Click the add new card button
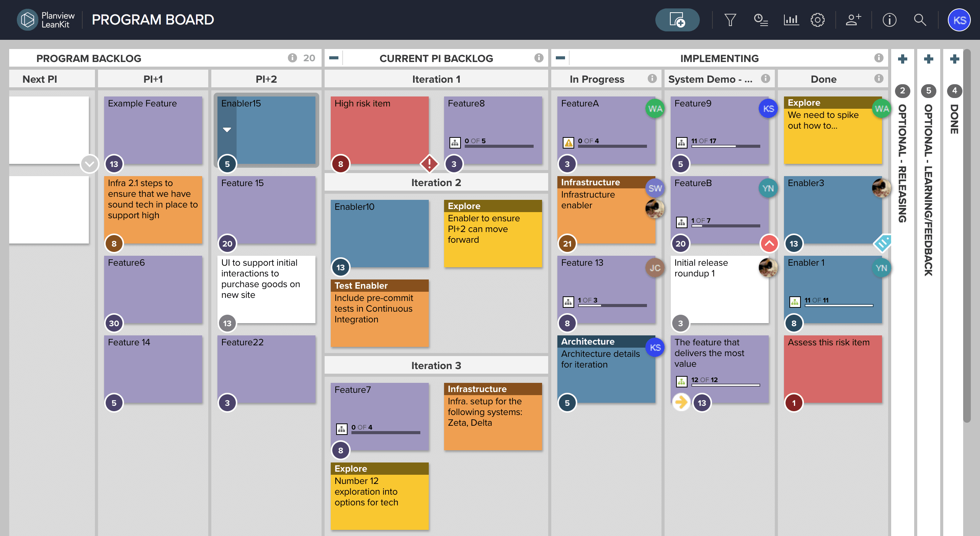This screenshot has height=536, width=980. tap(677, 20)
